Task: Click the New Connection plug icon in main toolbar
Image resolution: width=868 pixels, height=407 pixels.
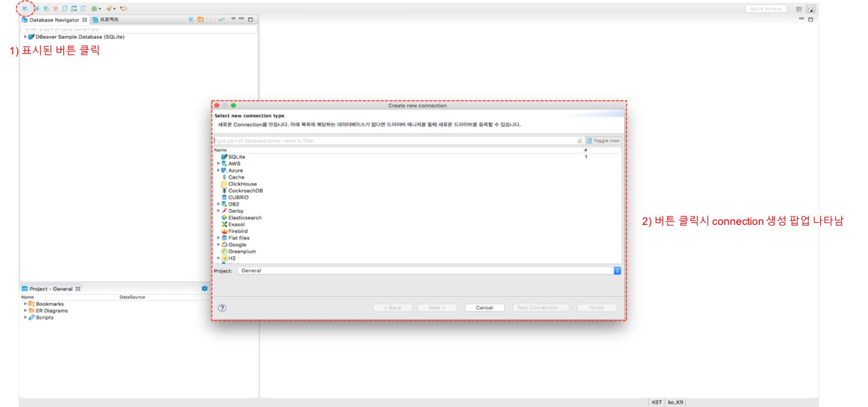Action: 25,8
